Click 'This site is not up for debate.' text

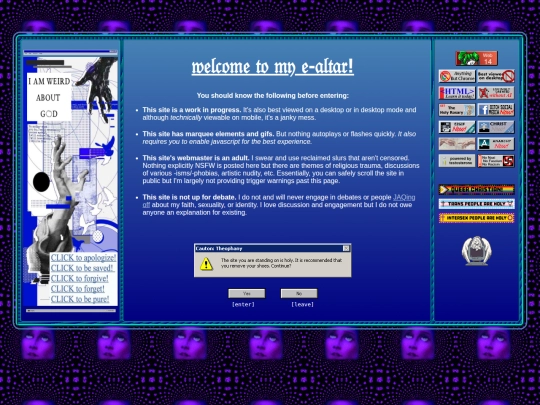click(x=189, y=197)
